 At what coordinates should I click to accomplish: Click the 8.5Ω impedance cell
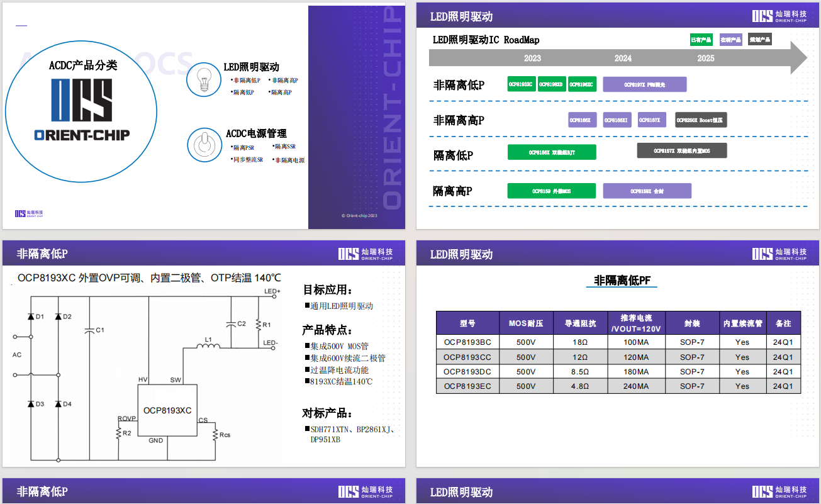click(580, 371)
